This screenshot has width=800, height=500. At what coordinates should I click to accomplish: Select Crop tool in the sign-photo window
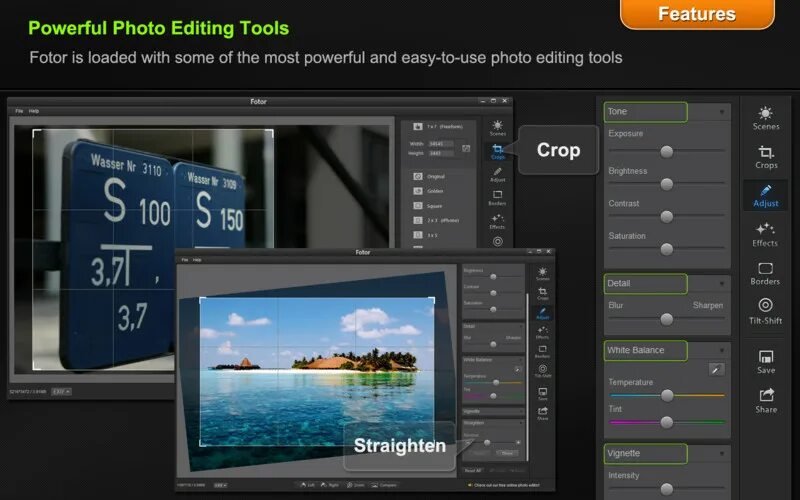[x=497, y=152]
